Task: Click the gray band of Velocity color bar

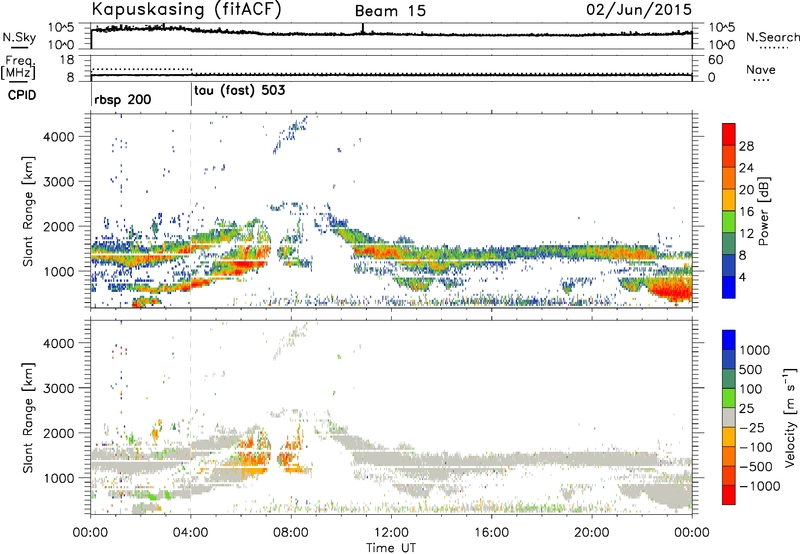Action: click(729, 417)
